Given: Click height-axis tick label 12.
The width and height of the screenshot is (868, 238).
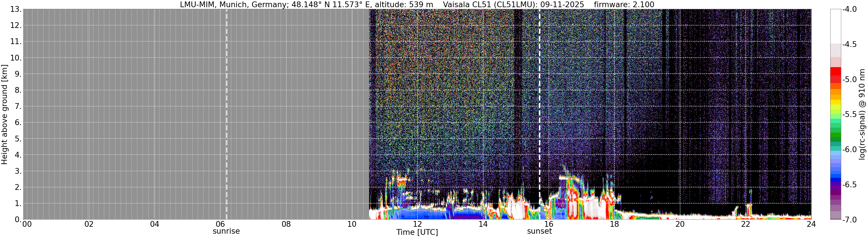Looking at the screenshot, I should click(16, 26).
